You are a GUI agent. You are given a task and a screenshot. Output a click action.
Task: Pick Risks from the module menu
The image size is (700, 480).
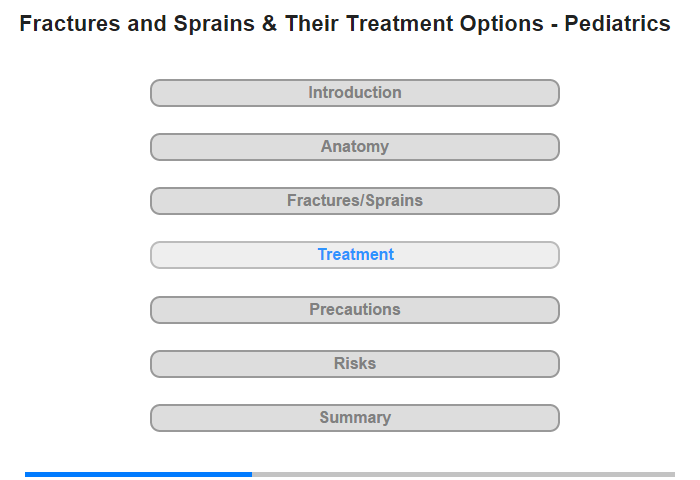[354, 364]
